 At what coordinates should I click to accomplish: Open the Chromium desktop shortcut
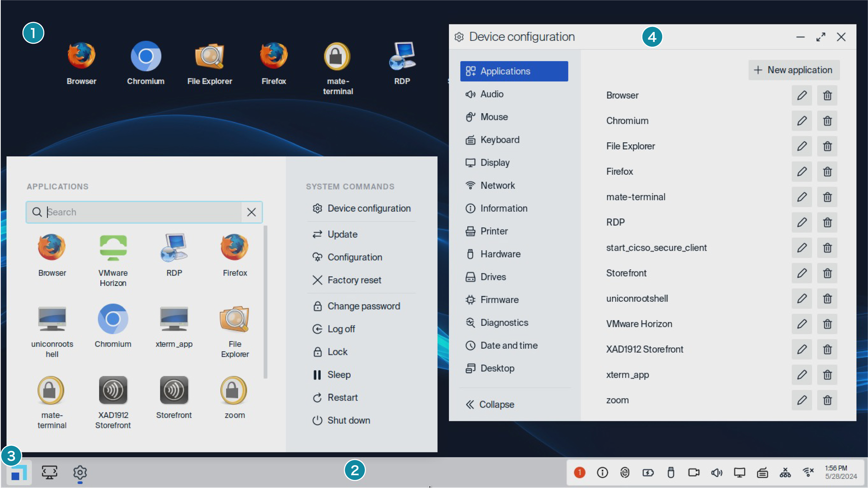tap(146, 63)
